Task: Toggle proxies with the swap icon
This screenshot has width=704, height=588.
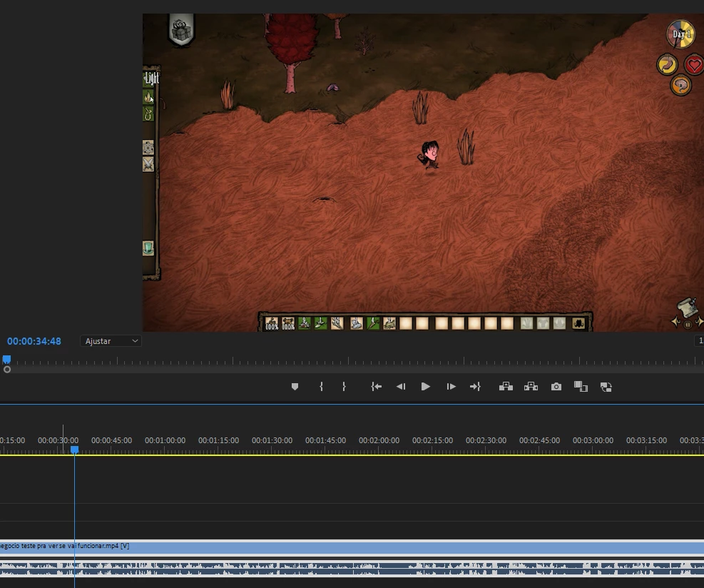Action: pyautogui.click(x=606, y=387)
